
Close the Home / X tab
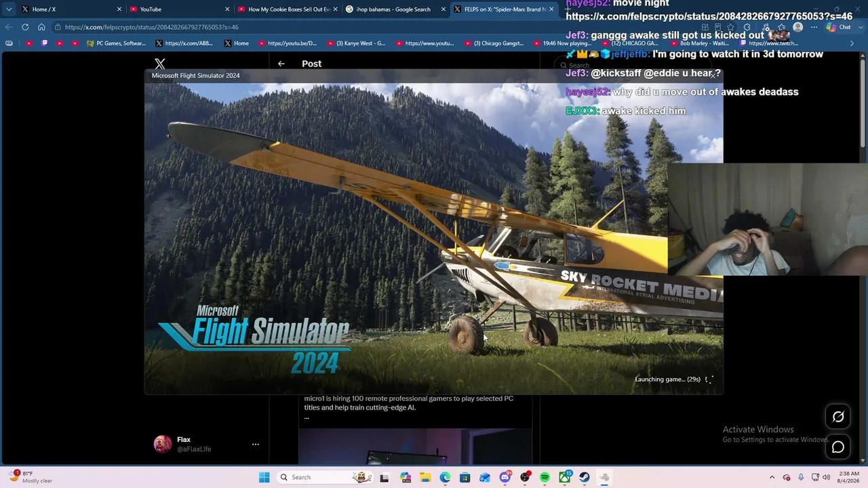119,9
